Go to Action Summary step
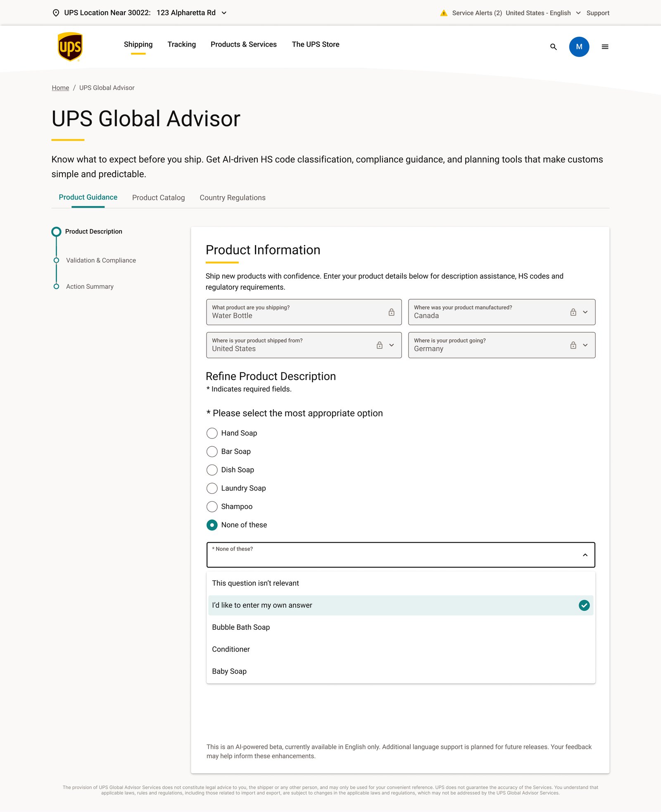The image size is (661, 812). (90, 286)
